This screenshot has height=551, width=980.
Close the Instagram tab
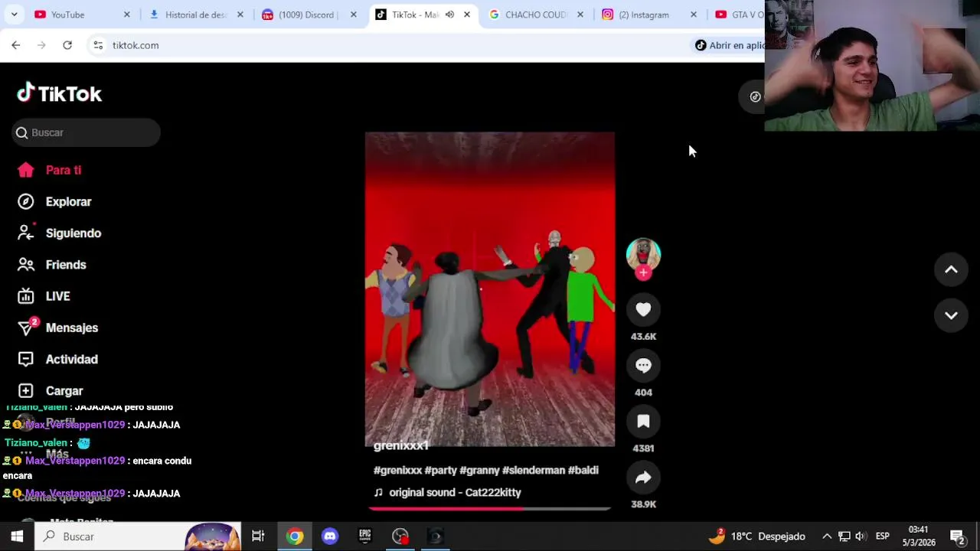click(x=694, y=15)
